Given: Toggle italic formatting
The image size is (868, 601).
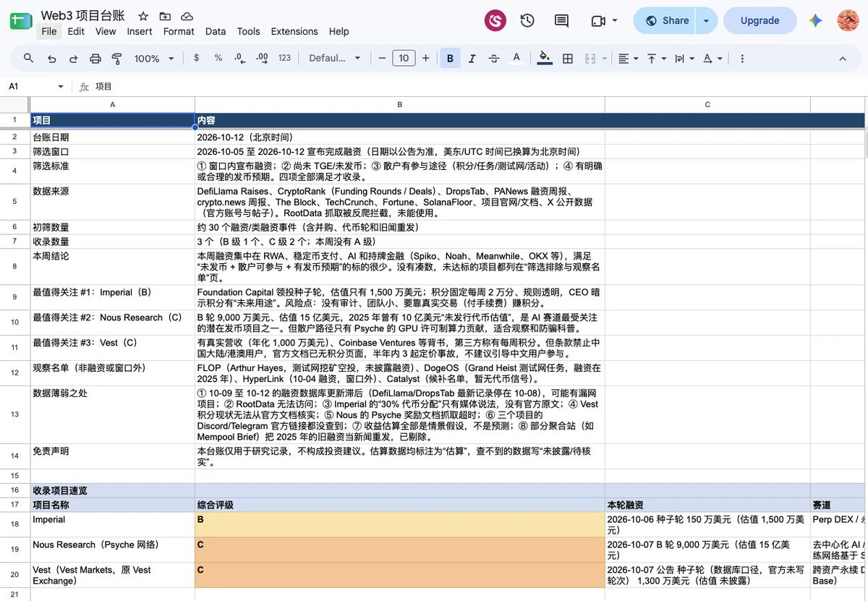Looking at the screenshot, I should tap(472, 58).
